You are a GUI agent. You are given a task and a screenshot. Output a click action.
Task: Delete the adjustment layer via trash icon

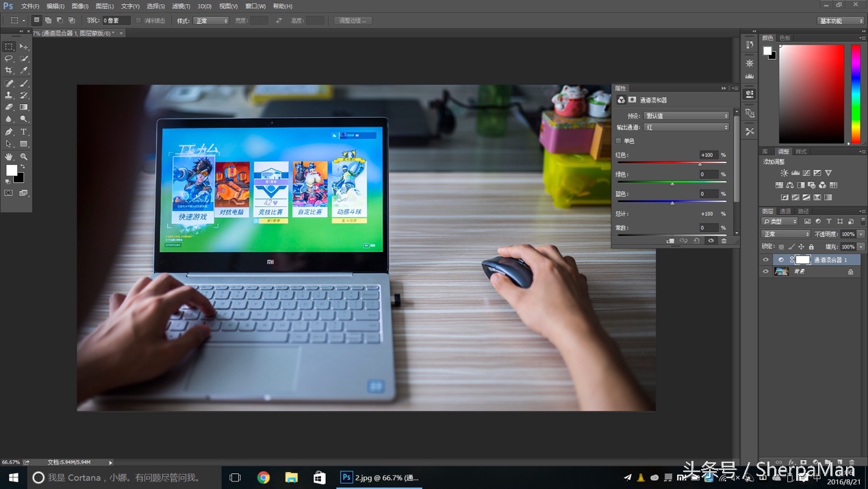[724, 241]
